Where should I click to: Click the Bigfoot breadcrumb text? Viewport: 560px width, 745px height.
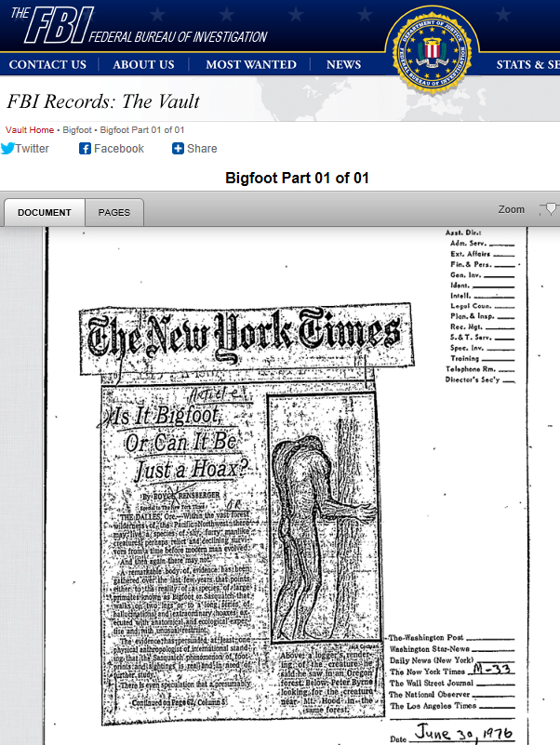(x=77, y=129)
